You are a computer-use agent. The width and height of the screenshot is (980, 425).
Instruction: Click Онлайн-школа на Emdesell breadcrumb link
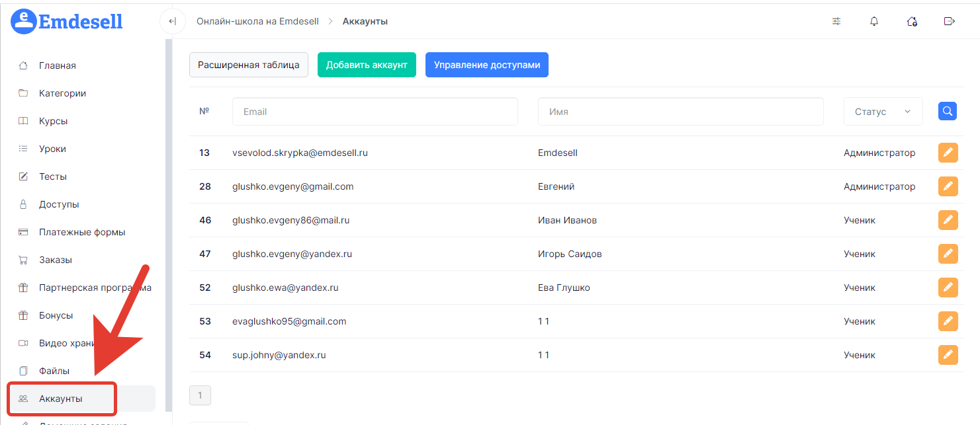[x=257, y=21]
